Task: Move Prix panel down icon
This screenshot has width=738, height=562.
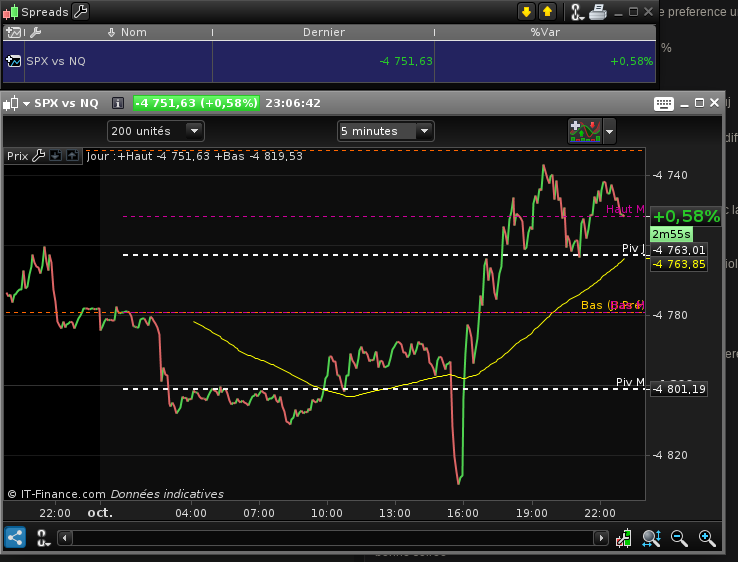Action: (55, 155)
